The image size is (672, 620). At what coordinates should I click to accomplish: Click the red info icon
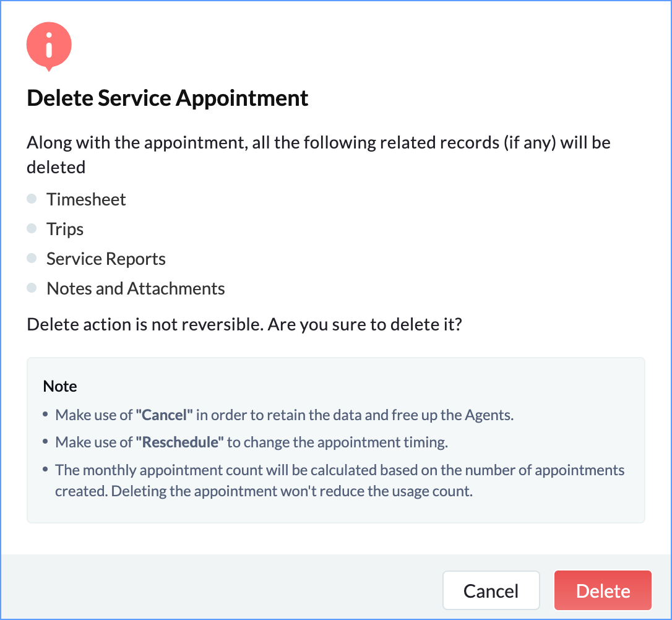(49, 47)
